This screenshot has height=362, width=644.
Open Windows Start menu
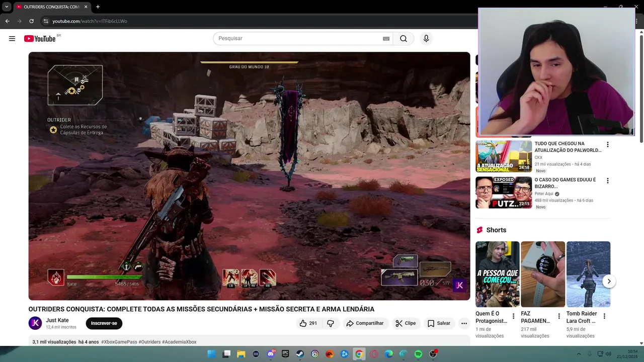[x=211, y=354]
